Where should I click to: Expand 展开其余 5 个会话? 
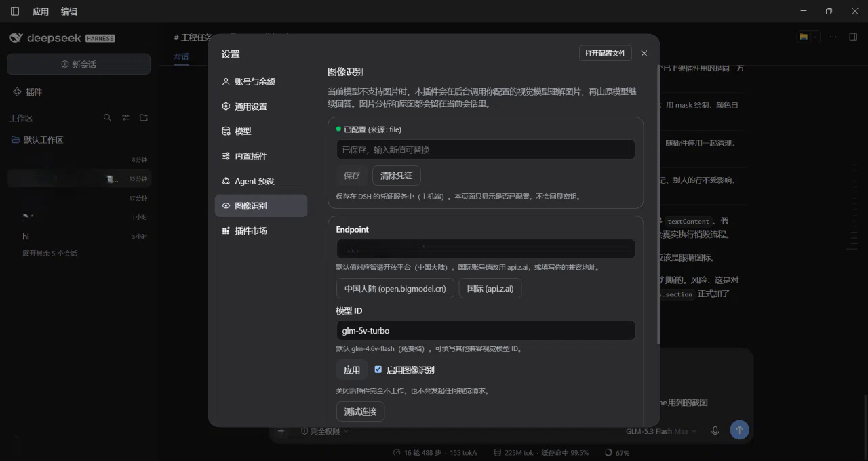pyautogui.click(x=50, y=254)
